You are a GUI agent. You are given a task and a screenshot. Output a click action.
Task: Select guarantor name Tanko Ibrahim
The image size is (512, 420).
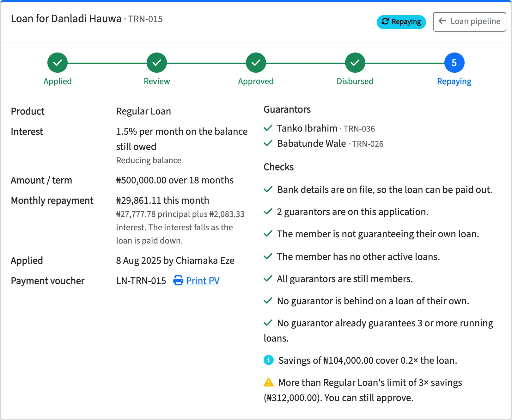tap(307, 128)
